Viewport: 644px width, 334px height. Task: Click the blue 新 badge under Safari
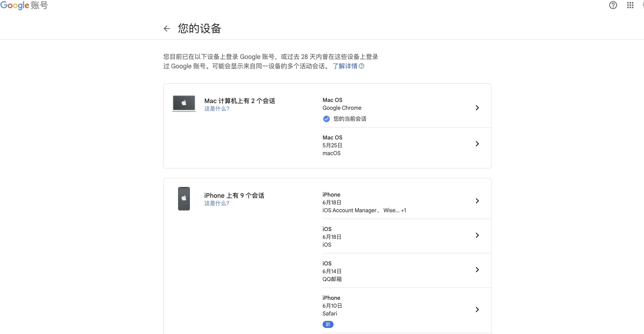(x=328, y=324)
